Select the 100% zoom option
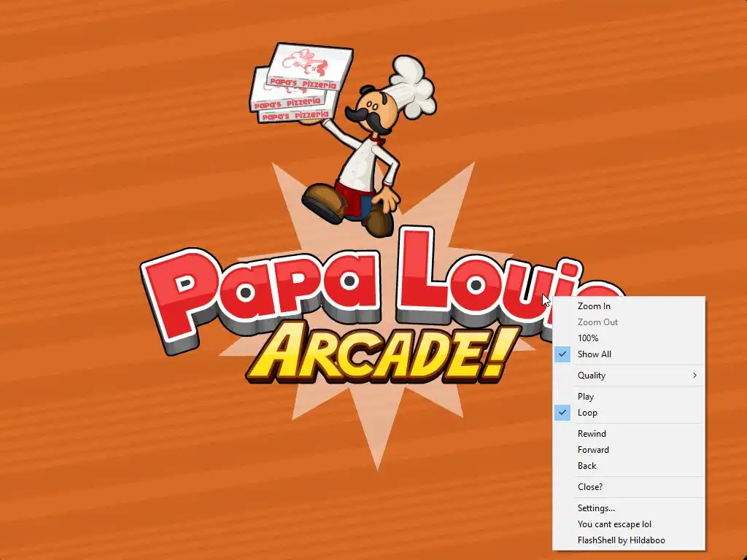Viewport: 747px width, 560px height. pos(628,338)
